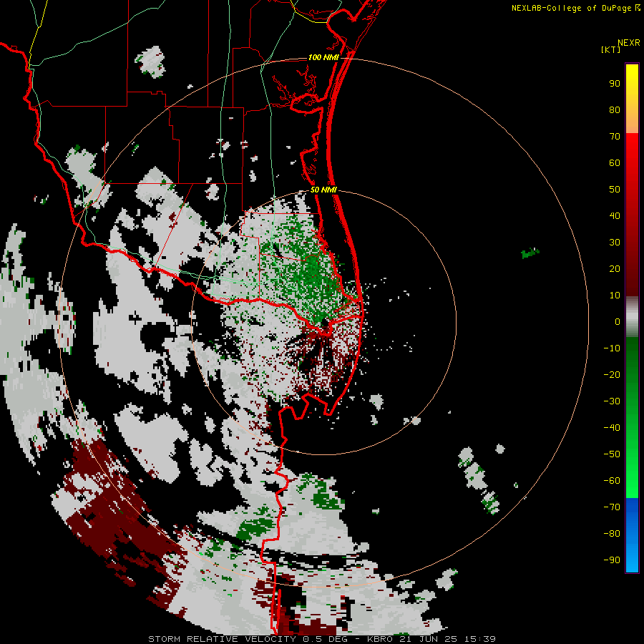
Task: Click the bright red section of color bar
Action: coord(632,156)
